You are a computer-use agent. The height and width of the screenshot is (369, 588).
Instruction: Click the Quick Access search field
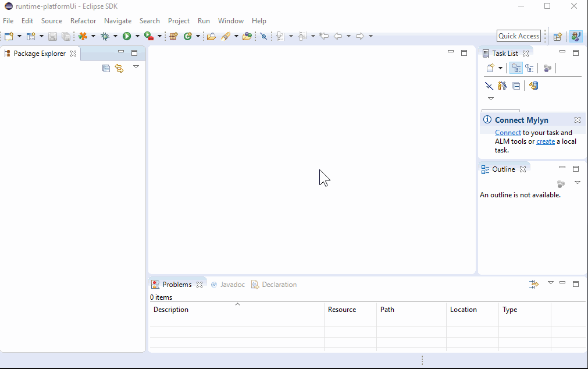pos(519,36)
